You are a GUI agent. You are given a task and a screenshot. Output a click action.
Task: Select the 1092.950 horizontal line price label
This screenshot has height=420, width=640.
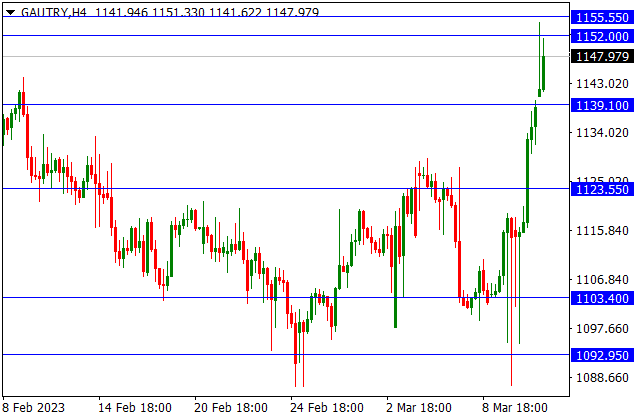point(602,356)
